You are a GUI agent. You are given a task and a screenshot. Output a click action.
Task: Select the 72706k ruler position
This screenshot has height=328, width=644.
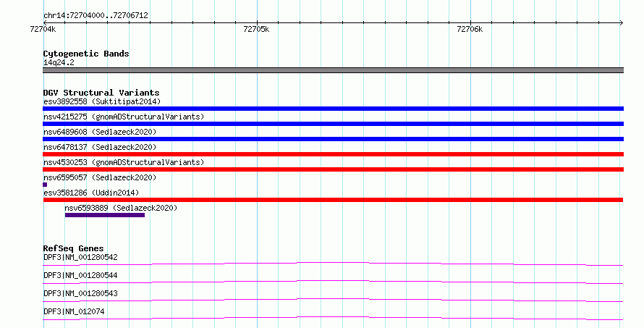(x=470, y=29)
